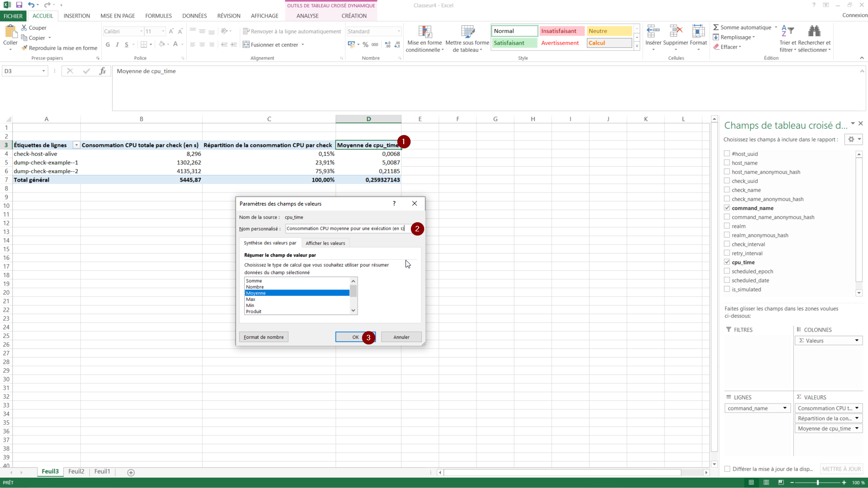
Task: Click the Fusionner et centrer icon
Action: click(246, 45)
